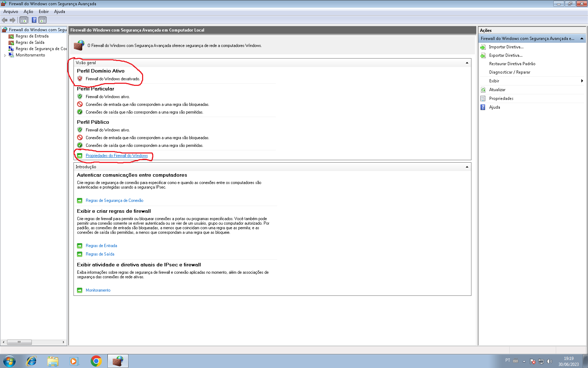Click the blue Ajuda question-mark icon
This screenshot has width=588, height=368.
[x=483, y=107]
